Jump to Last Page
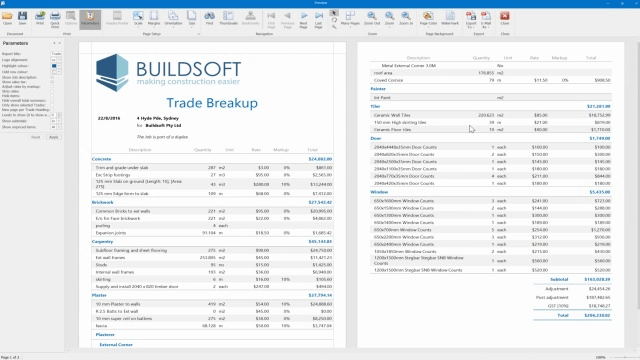 [x=318, y=20]
